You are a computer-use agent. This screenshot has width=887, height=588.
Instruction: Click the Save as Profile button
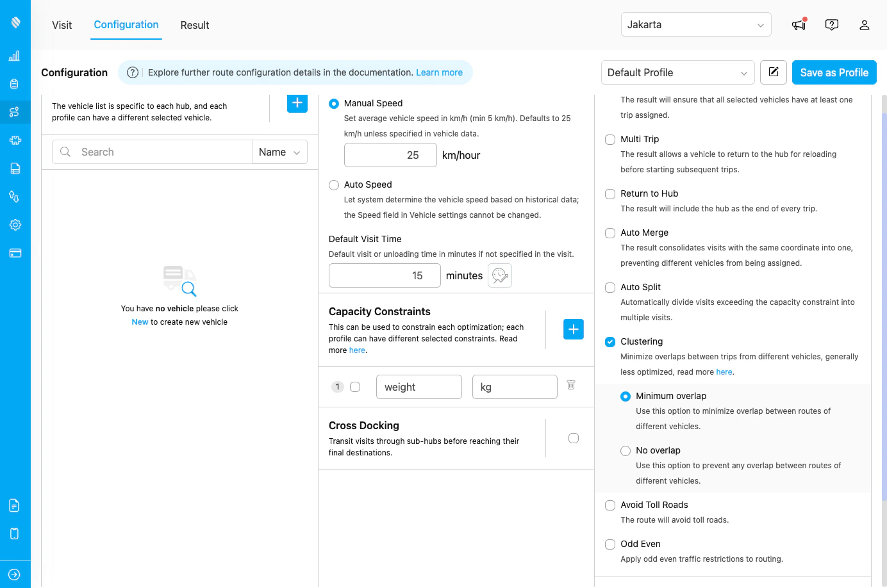[834, 72]
